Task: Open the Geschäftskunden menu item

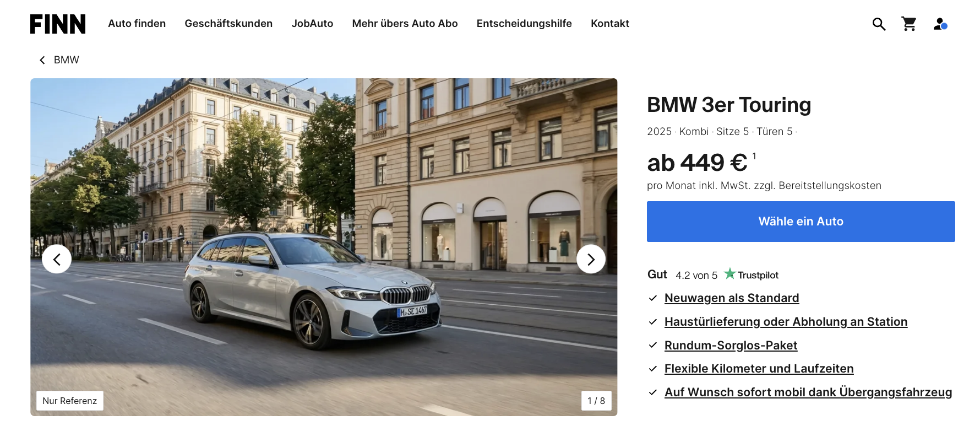Action: coord(228,24)
